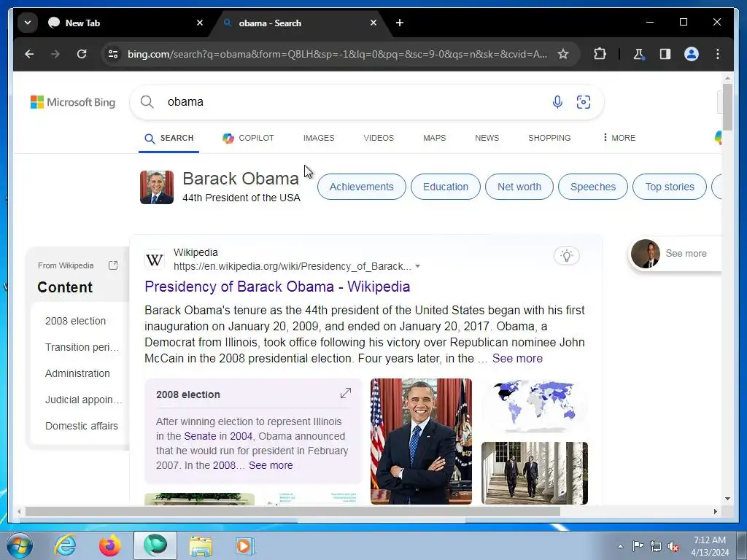Show hidden system tray icons

[x=620, y=546]
